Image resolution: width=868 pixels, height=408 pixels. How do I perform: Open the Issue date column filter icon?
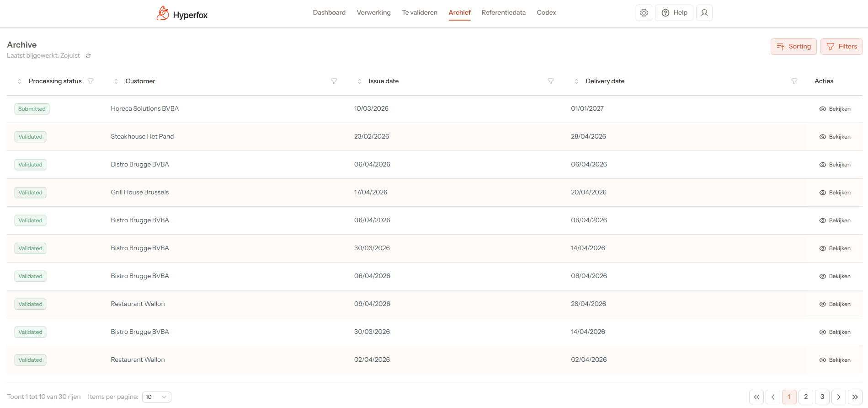(x=550, y=81)
